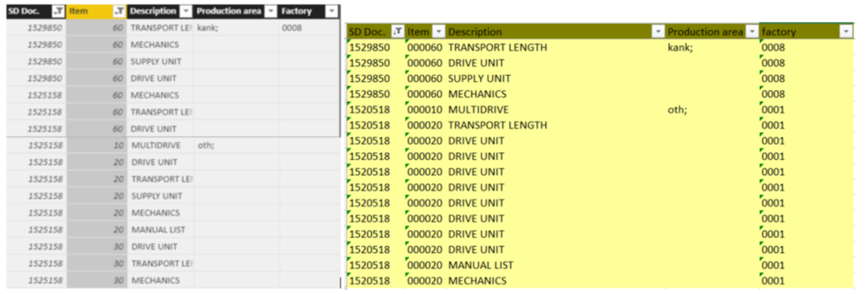Select factory 0008 in right SUPPLY UNIT row

(x=806, y=79)
